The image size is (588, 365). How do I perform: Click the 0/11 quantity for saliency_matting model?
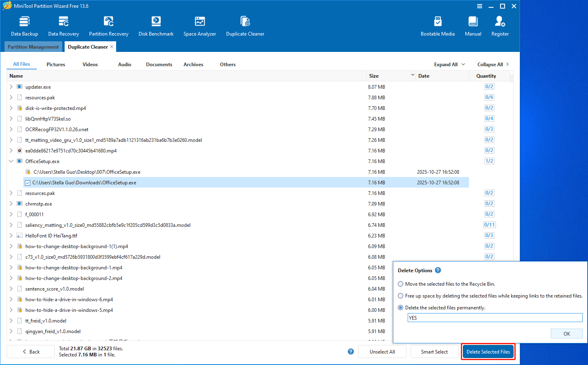coord(489,225)
